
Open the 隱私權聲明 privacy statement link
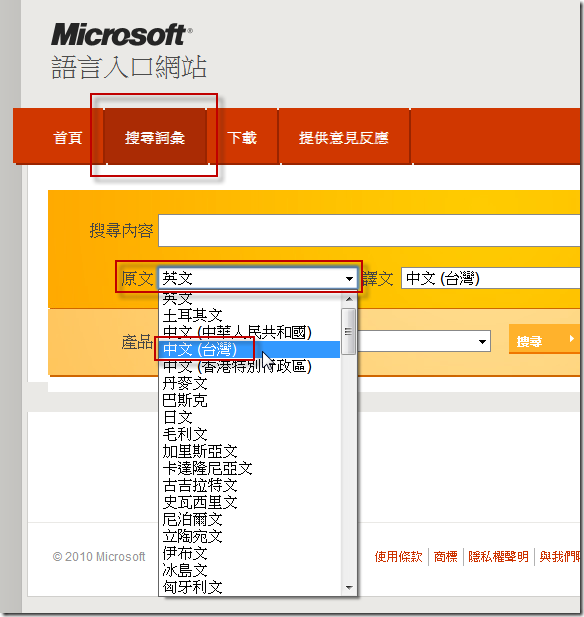click(498, 556)
